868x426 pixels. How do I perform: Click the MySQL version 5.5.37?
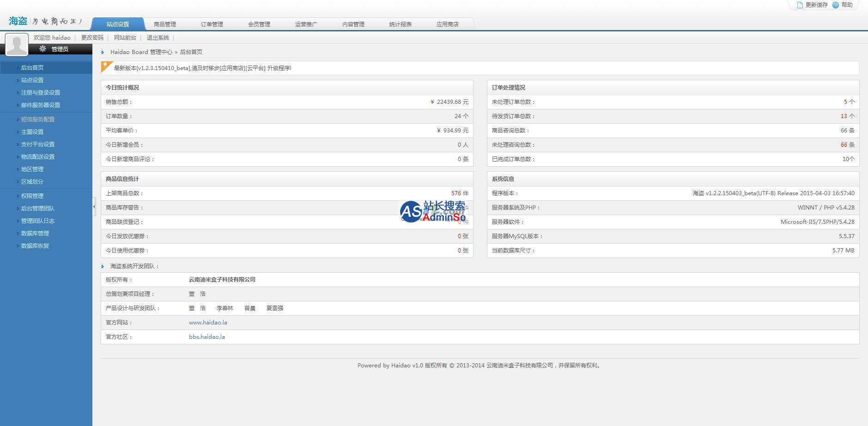click(847, 236)
